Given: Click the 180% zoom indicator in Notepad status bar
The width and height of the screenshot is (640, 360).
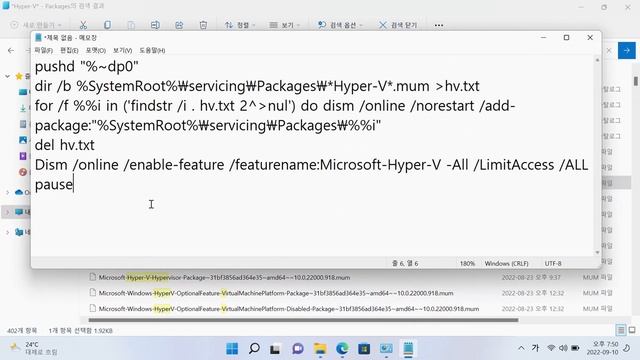Looking at the screenshot, I should coord(467,264).
